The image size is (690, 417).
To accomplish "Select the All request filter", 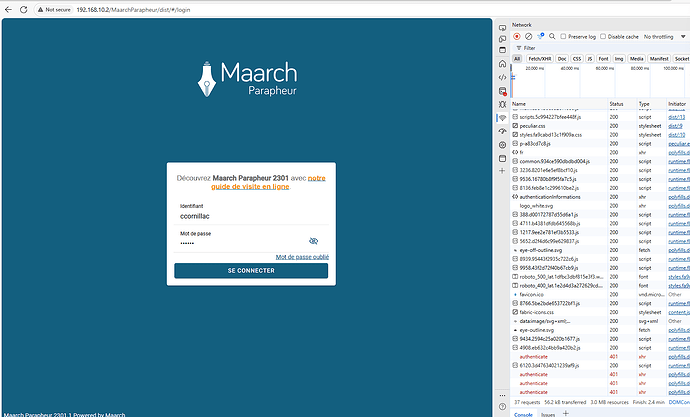I will (x=517, y=59).
